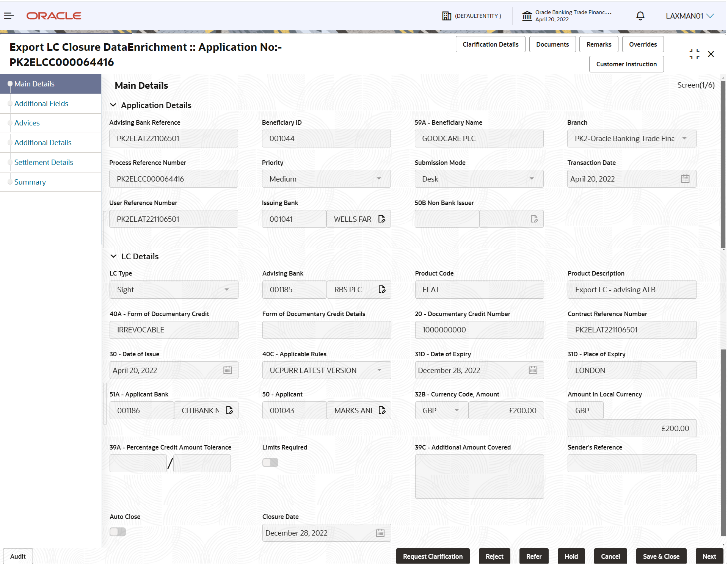Open the navigation hamburger menu
Image resolution: width=728 pixels, height=564 pixels.
(9, 16)
